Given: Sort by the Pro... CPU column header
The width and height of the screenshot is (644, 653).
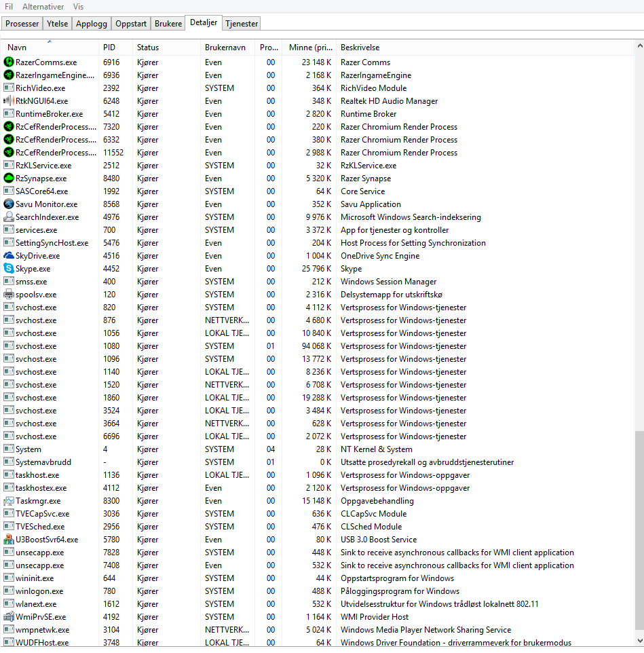Looking at the screenshot, I should [269, 48].
